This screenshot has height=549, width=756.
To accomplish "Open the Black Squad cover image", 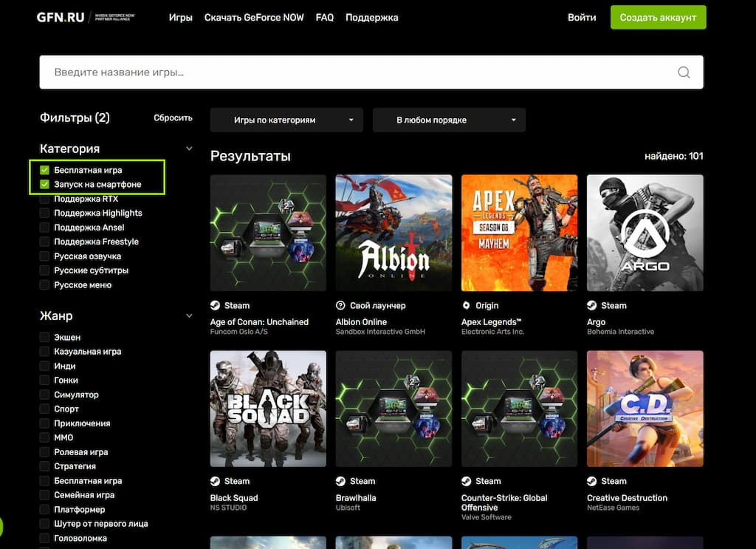I will click(268, 409).
